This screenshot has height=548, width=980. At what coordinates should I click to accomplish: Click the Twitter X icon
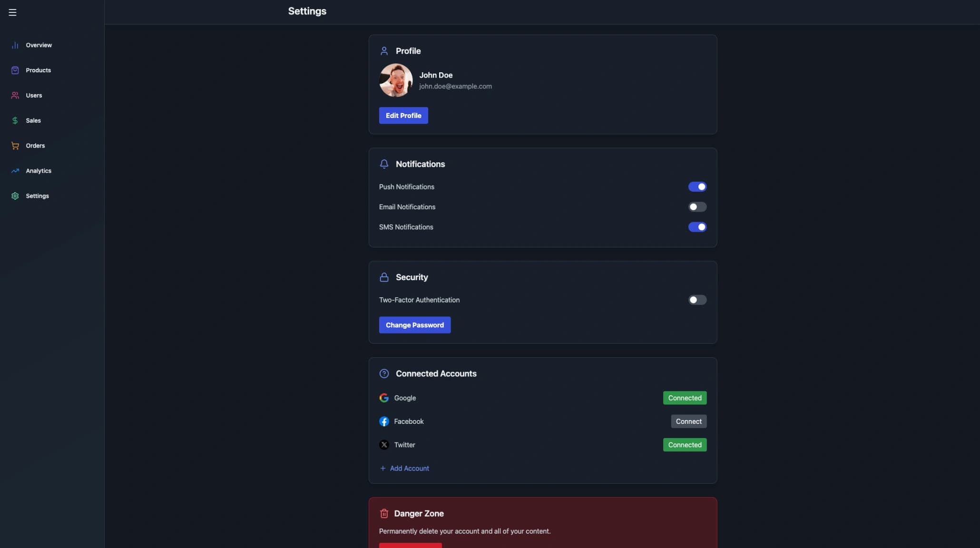click(383, 445)
